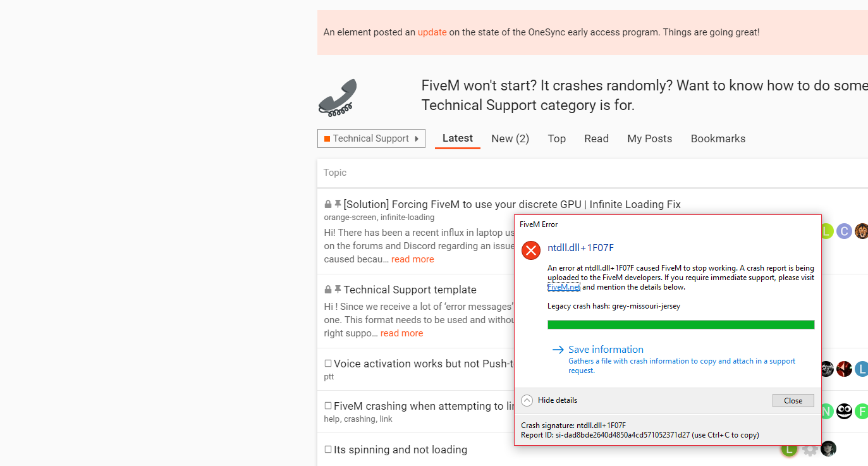Switch to the Top tab
The width and height of the screenshot is (868, 466).
[x=557, y=138]
